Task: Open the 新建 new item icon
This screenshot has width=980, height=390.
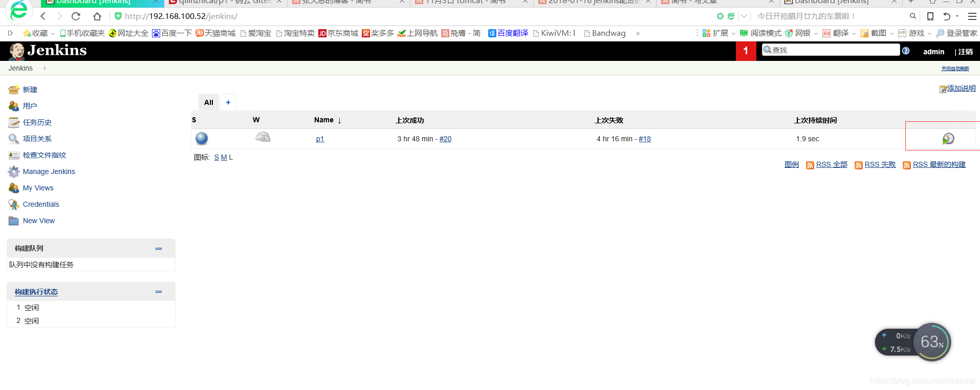Action: click(x=14, y=90)
